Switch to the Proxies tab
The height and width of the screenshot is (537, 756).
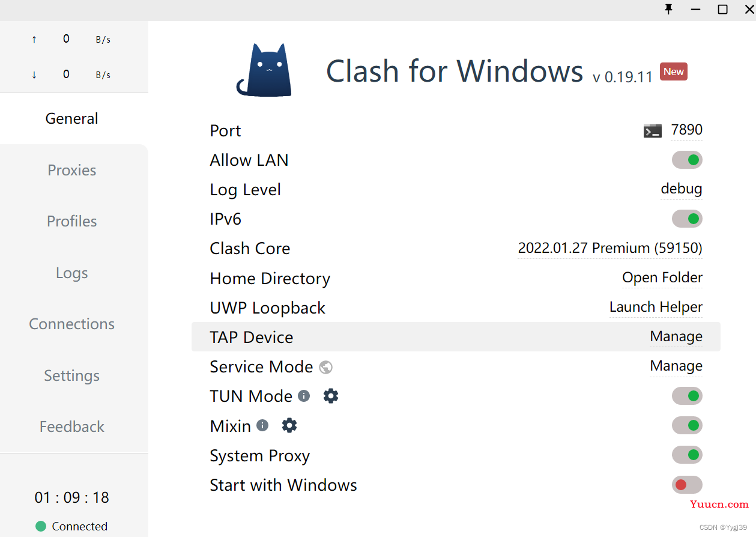coord(72,170)
